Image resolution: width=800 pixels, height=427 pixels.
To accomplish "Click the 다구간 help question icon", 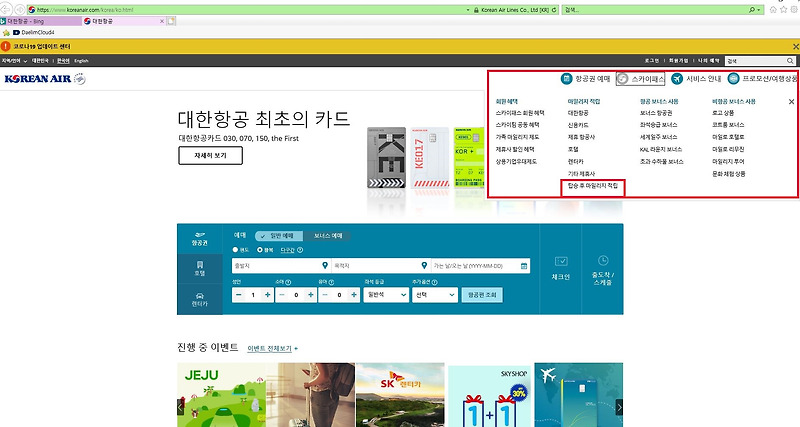I will (x=300, y=250).
